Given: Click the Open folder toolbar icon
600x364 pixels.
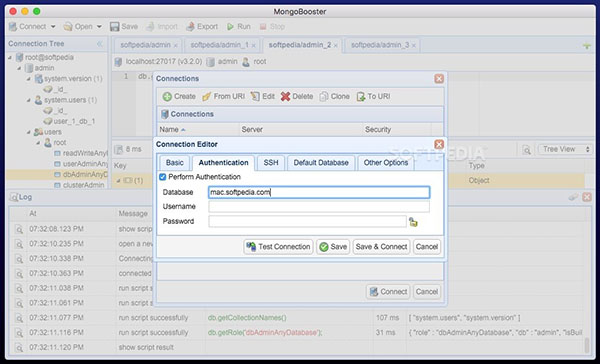Looking at the screenshot, I should tap(68, 26).
